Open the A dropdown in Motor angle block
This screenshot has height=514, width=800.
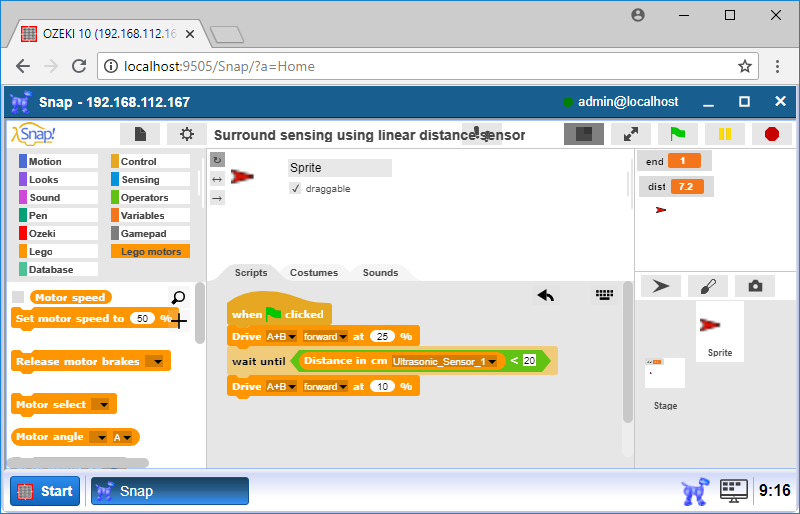pyautogui.click(x=122, y=437)
